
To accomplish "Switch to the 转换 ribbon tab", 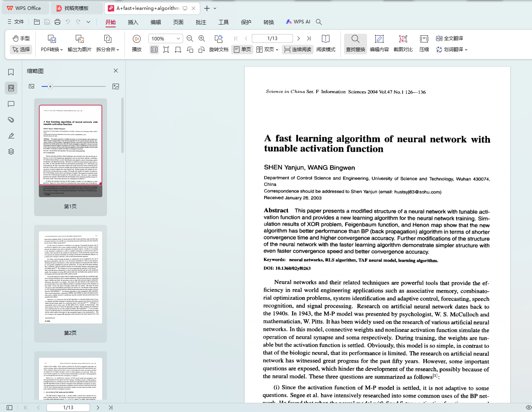I will pyautogui.click(x=269, y=22).
